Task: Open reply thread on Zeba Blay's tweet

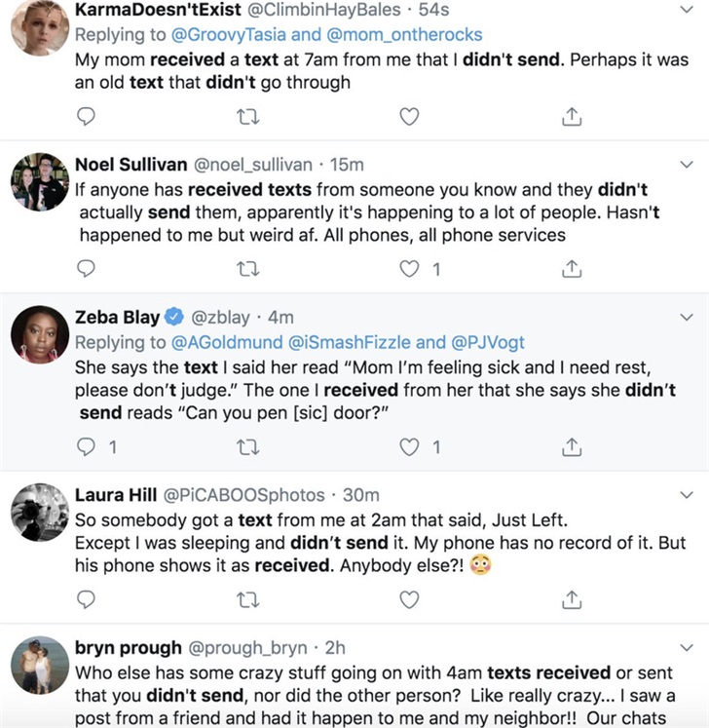Action: (x=86, y=447)
